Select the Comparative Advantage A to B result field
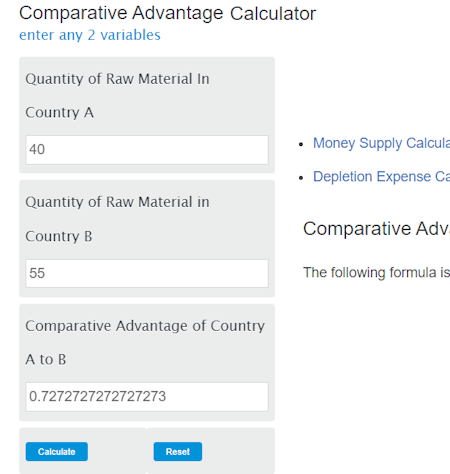Viewport: 450px width, 474px height. 147,397
